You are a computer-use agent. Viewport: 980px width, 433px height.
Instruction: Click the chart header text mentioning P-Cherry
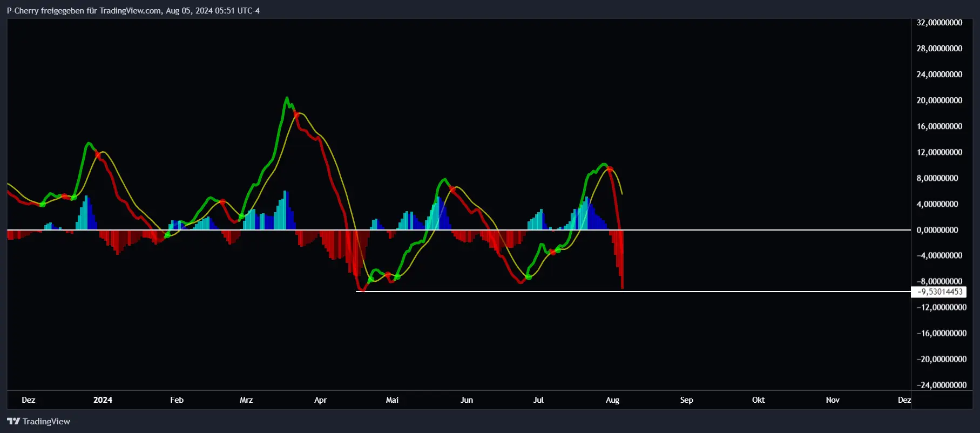[133, 10]
